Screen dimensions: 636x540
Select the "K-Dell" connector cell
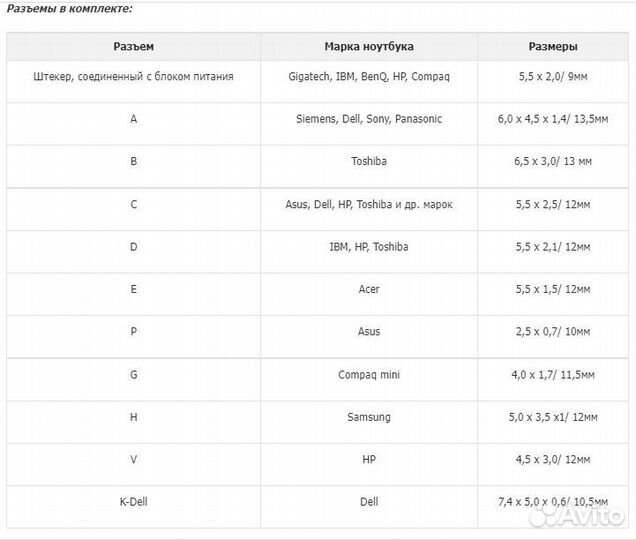133,502
